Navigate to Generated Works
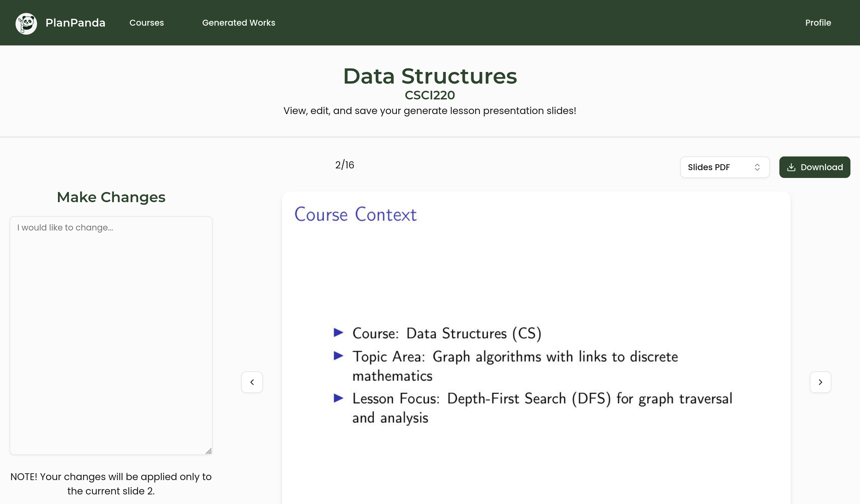 239,23
